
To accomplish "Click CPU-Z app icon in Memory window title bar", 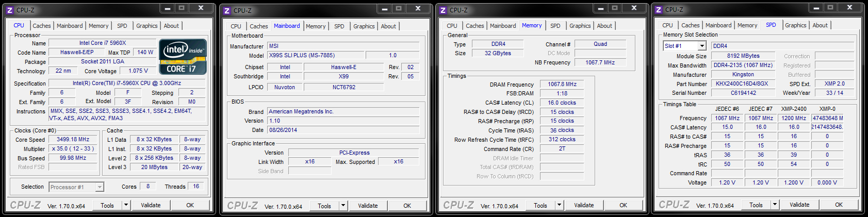I will 443,10.
